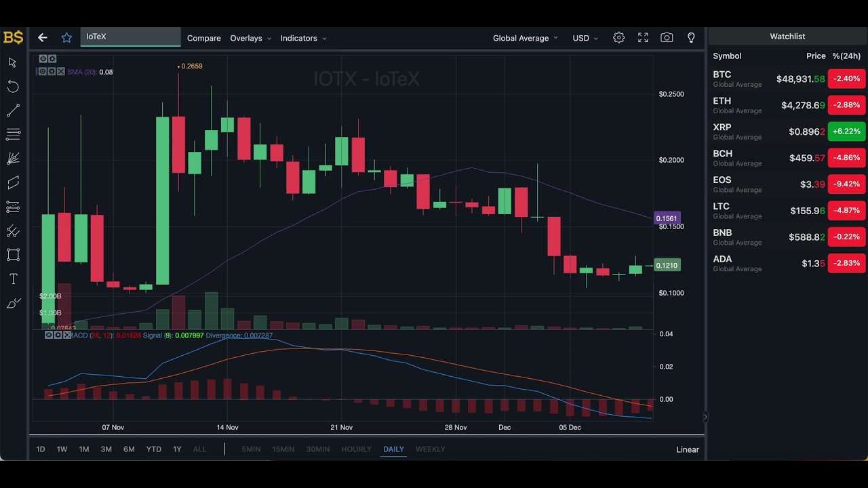Viewport: 868px width, 488px height.
Task: Remove the SMA (20) overlay
Action: point(61,71)
